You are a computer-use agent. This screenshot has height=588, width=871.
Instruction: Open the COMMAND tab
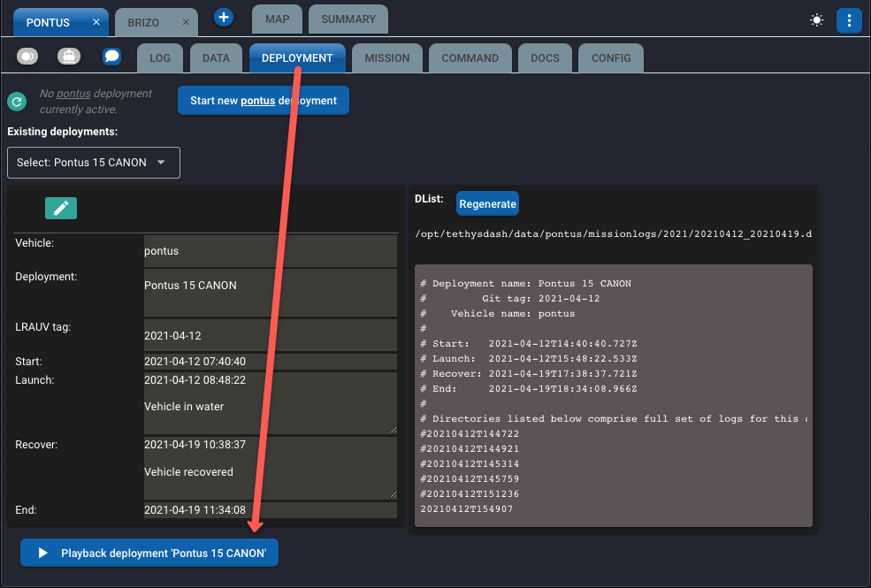(470, 58)
